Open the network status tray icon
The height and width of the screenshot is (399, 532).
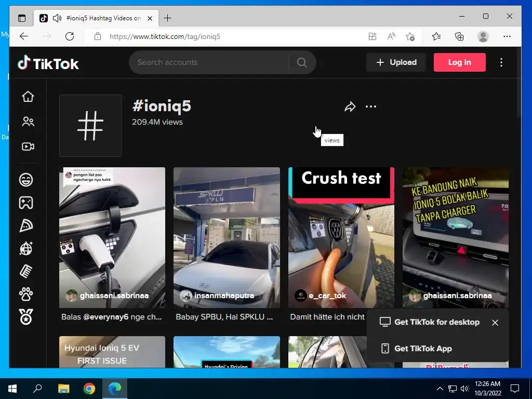(x=453, y=389)
